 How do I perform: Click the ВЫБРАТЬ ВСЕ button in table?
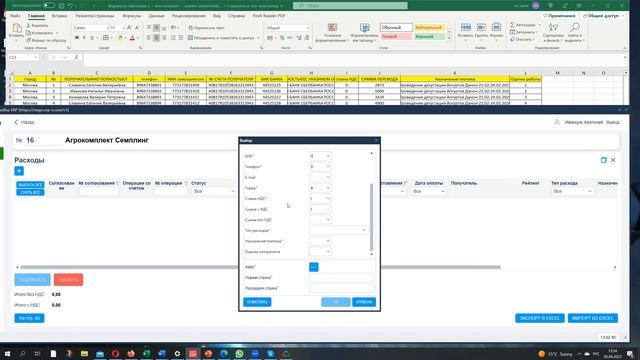pyautogui.click(x=30, y=185)
